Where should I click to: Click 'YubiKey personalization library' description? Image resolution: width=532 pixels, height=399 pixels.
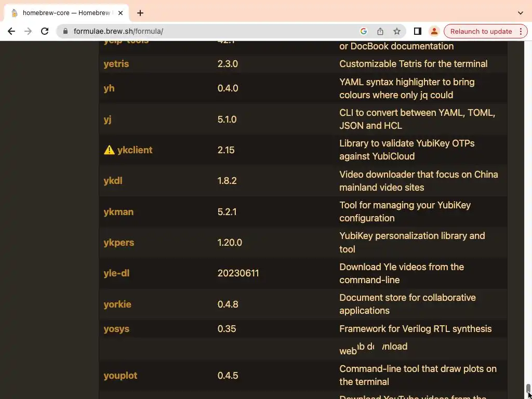pos(412,242)
